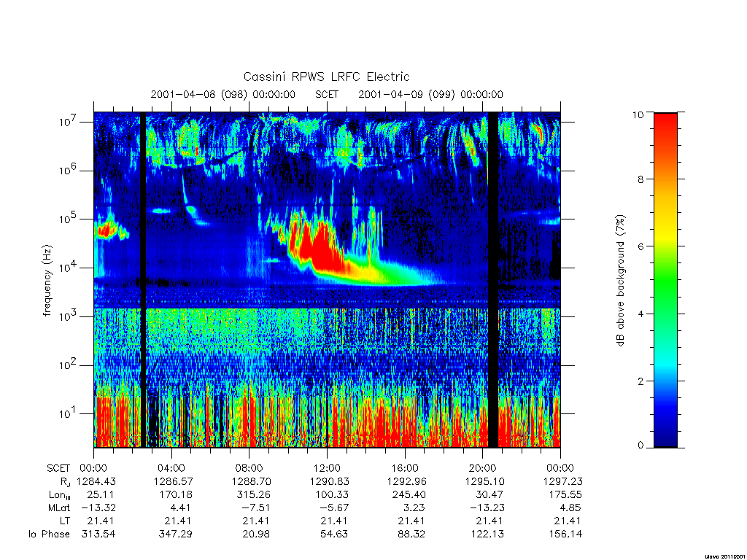Screen dimensions: 747x560
Task: Click MLat value '-13.23'
Action: [x=487, y=508]
